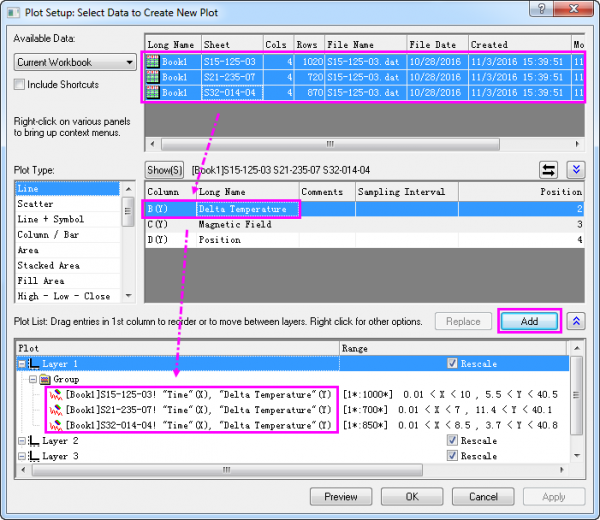Collapse middle panel with double-chevron down icon
The width and height of the screenshot is (600, 520).
coord(575,170)
